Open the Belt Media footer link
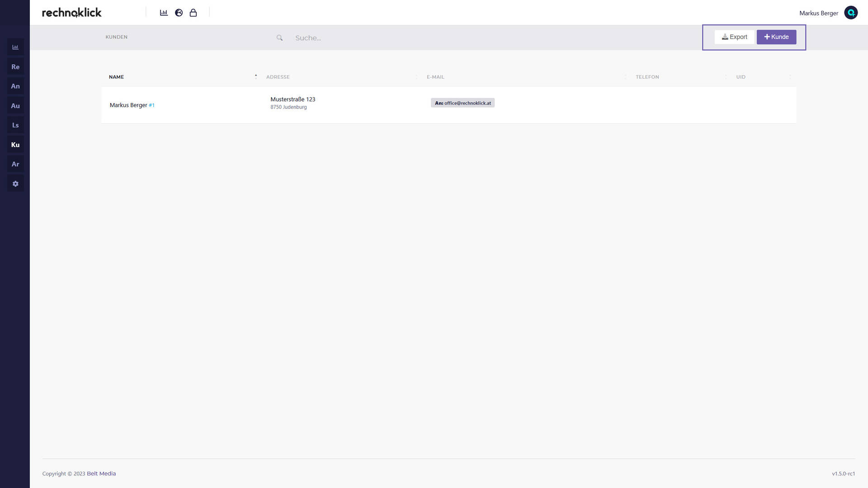 (101, 474)
